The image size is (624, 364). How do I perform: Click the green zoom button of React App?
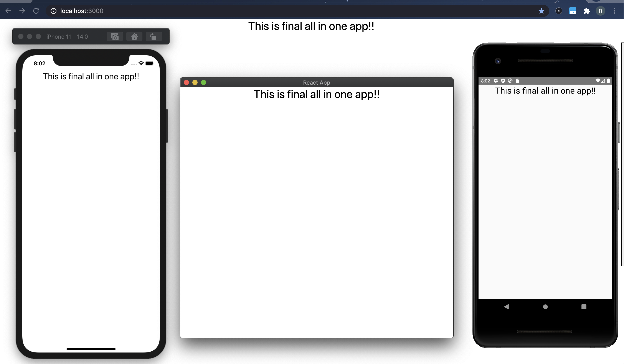point(203,82)
